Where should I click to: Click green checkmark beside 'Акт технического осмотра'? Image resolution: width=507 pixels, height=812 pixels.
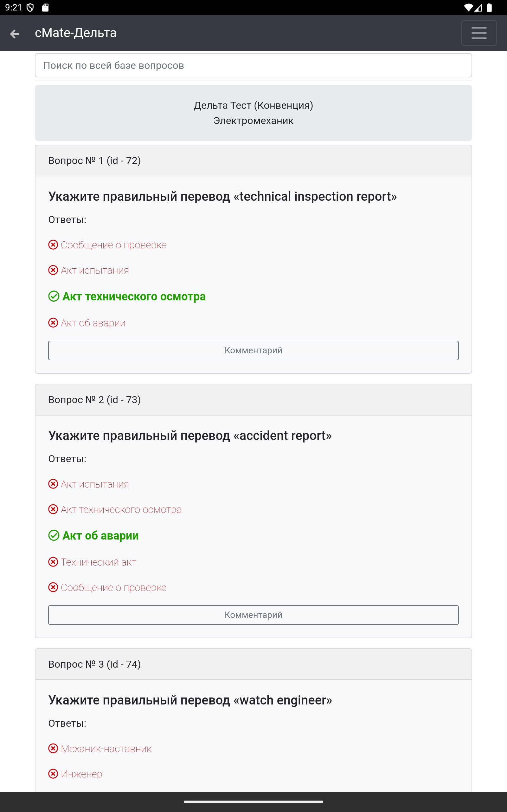[x=54, y=296]
